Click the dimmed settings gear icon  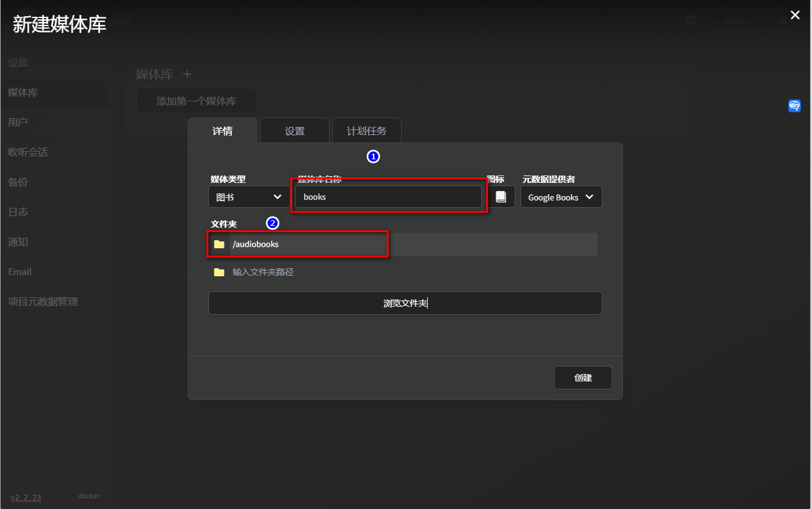690,21
